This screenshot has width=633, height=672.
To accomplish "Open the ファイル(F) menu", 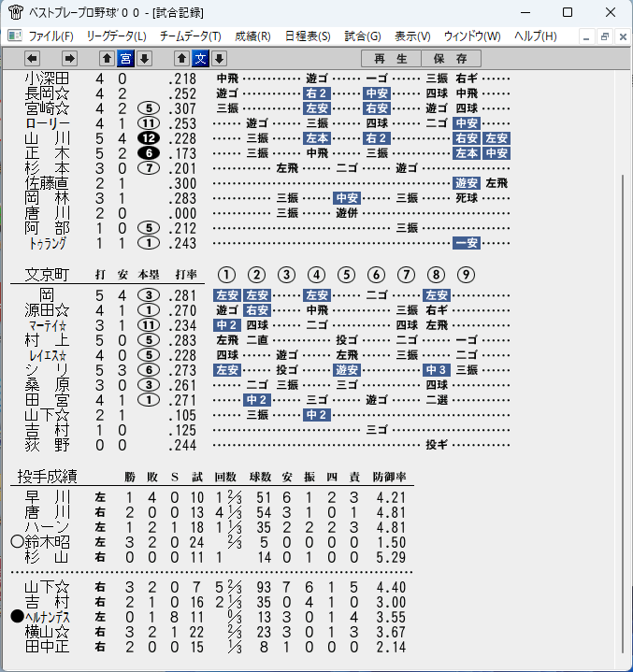I will 50,36.
